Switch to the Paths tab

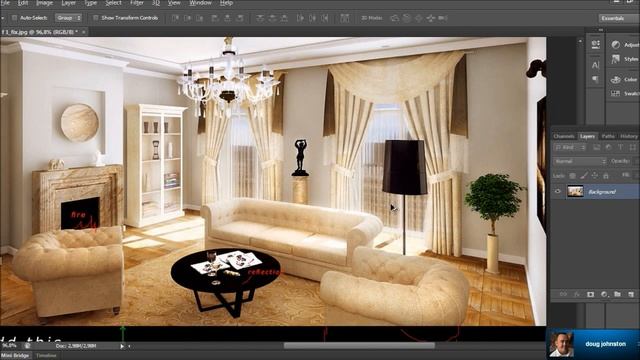coord(608,136)
